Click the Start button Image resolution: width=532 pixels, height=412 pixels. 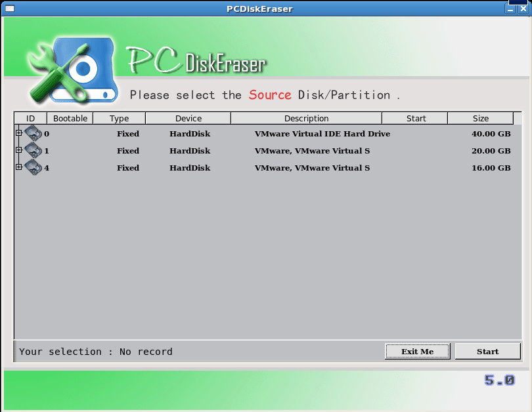[x=487, y=352]
